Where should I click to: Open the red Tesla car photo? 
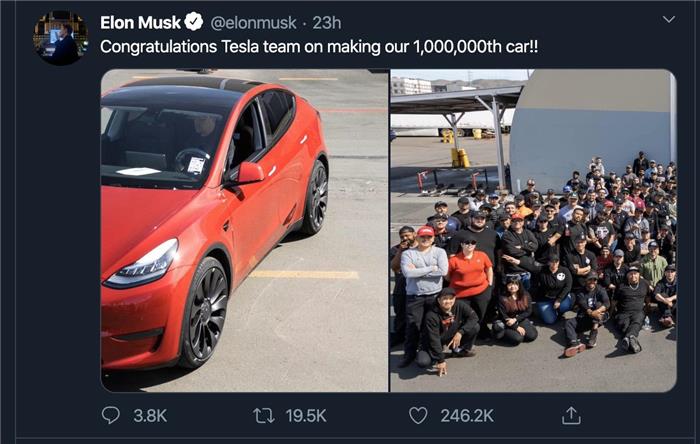click(x=244, y=230)
